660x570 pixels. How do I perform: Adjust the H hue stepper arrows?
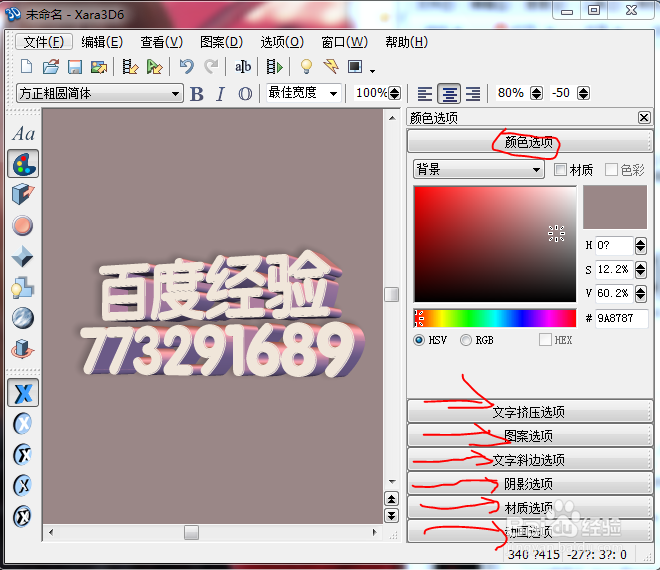click(x=640, y=245)
